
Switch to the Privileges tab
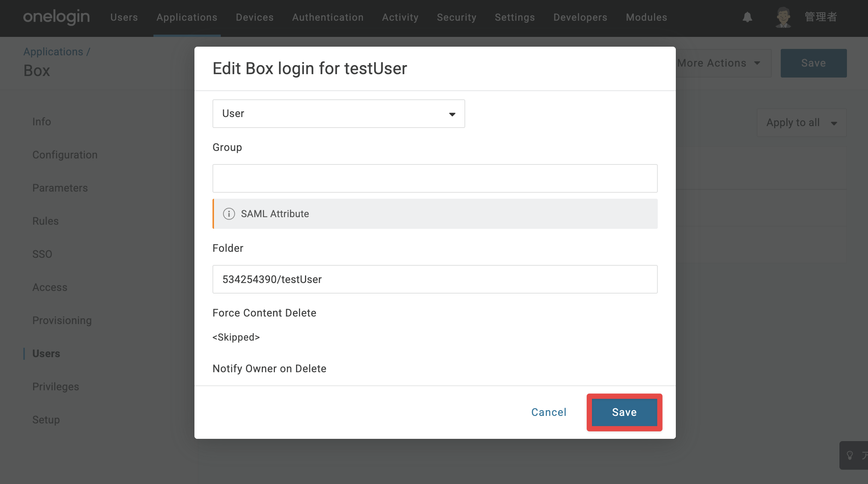coord(56,387)
